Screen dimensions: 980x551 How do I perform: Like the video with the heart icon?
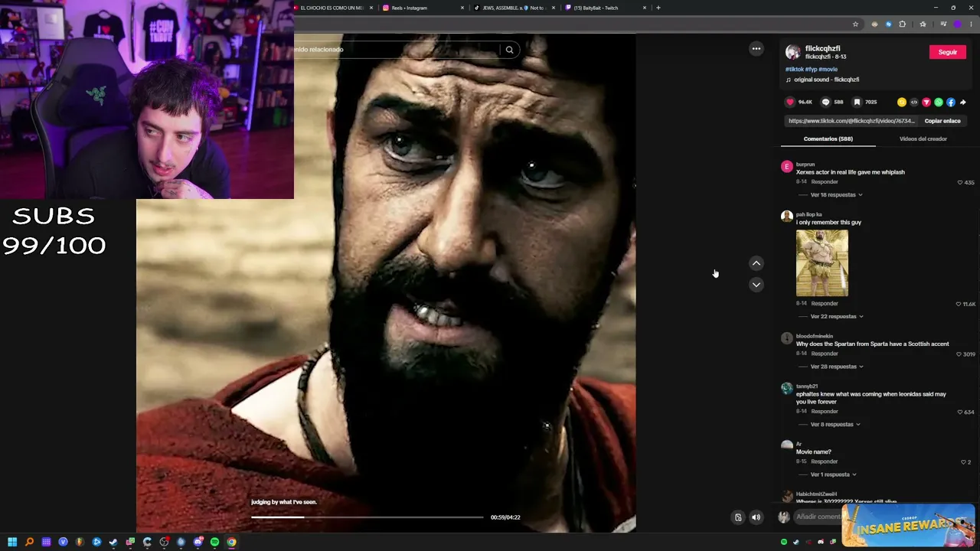pyautogui.click(x=790, y=102)
